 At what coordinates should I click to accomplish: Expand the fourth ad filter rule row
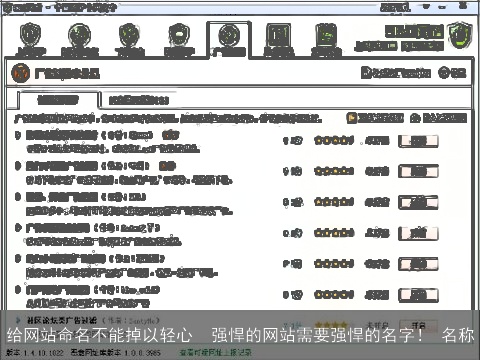point(18,228)
